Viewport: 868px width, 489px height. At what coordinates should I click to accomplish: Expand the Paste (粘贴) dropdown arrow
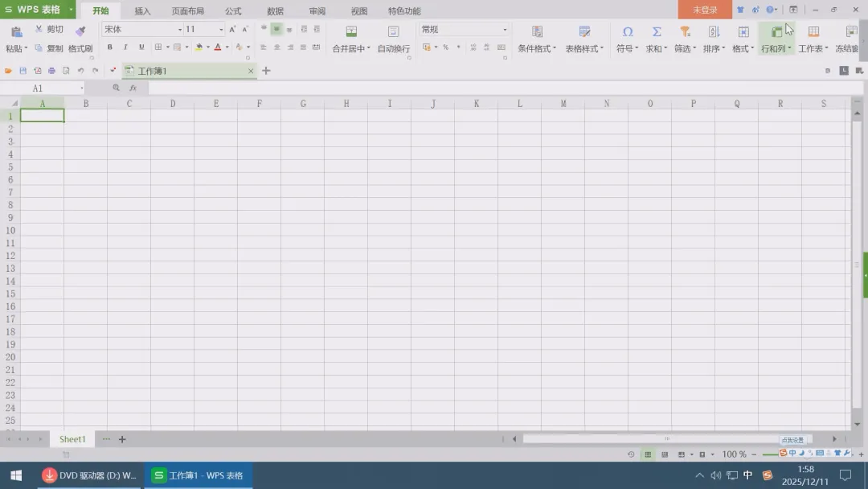pyautogui.click(x=26, y=49)
